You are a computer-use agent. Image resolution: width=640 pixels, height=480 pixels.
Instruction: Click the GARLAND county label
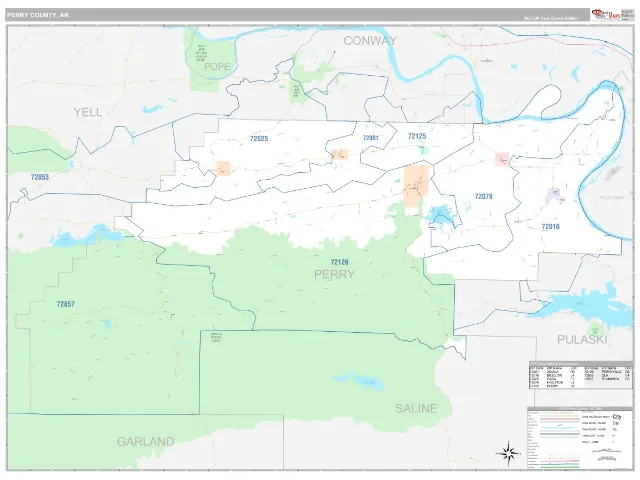point(146,442)
